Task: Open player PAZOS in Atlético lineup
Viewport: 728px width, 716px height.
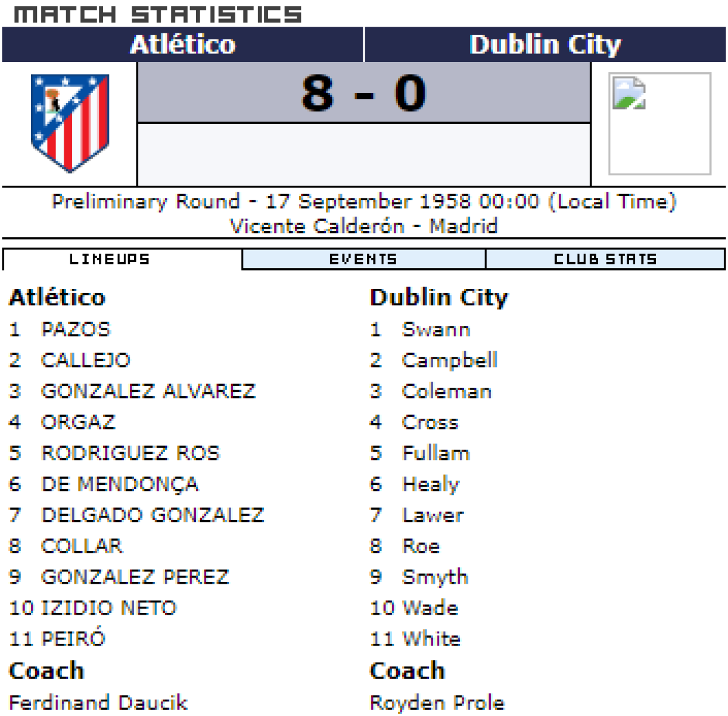Action: (76, 329)
